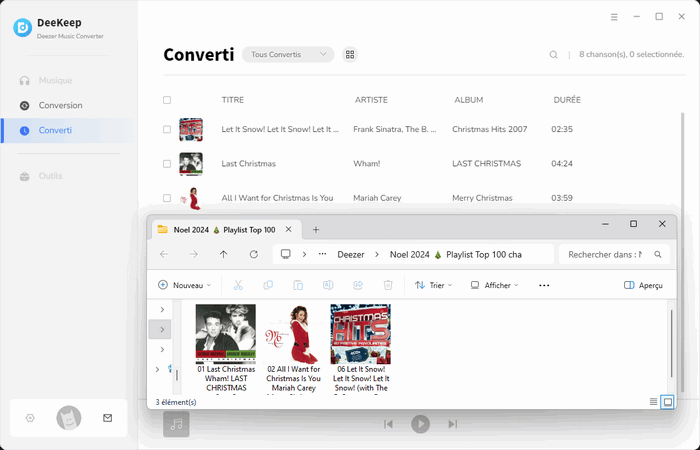
Task: Open the DeeKeep hamburger menu icon
Action: 614,17
